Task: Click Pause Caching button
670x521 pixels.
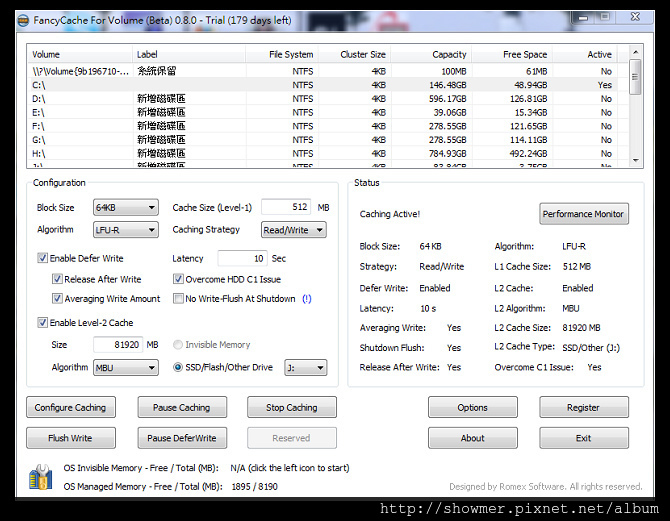Action: (x=182, y=407)
